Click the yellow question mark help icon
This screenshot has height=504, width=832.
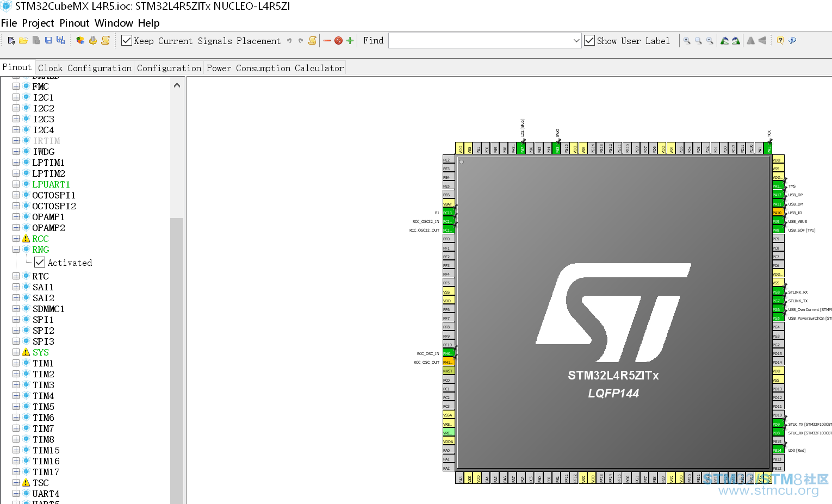coord(780,41)
